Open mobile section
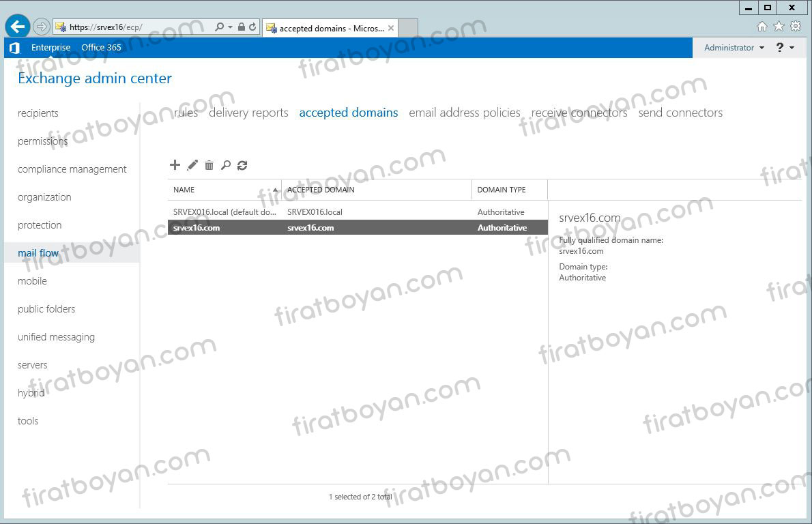Screen dimensions: 812x524 coord(32,280)
